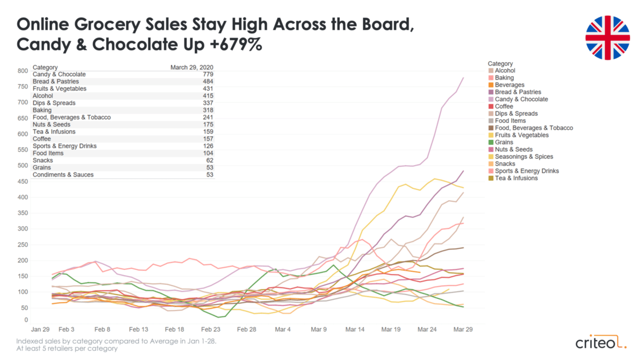
Task: Select the Bread & Pastries table row
Action: (123, 82)
